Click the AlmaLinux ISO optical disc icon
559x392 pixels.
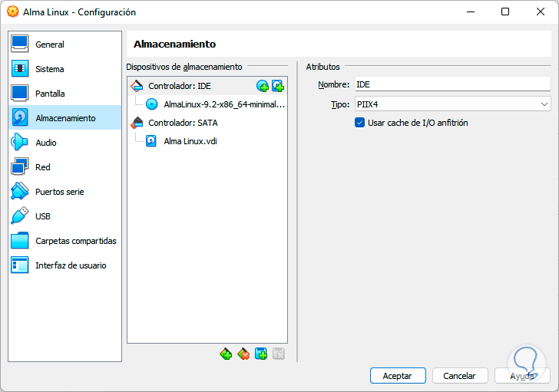151,104
